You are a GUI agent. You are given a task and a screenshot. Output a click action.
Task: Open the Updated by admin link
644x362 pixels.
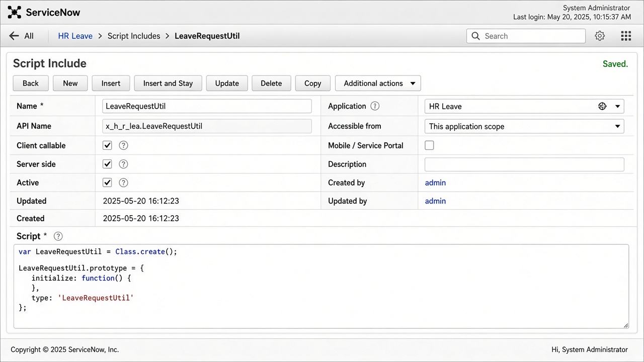pyautogui.click(x=435, y=201)
